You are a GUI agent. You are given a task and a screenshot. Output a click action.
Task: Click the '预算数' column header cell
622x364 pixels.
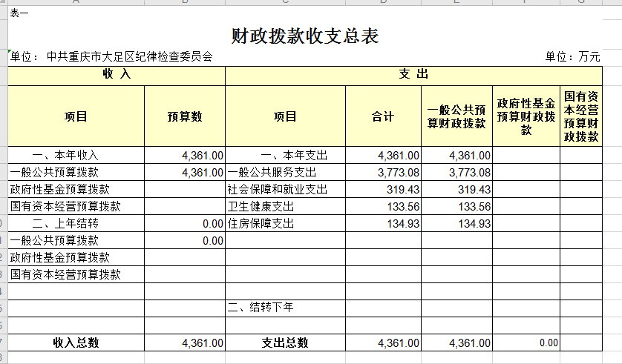pyautogui.click(x=185, y=116)
